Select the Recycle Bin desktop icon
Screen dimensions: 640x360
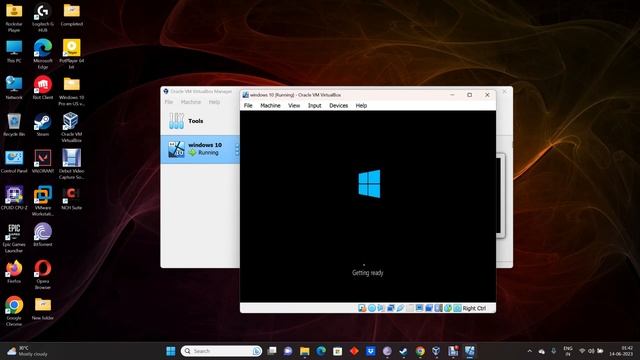click(14, 125)
